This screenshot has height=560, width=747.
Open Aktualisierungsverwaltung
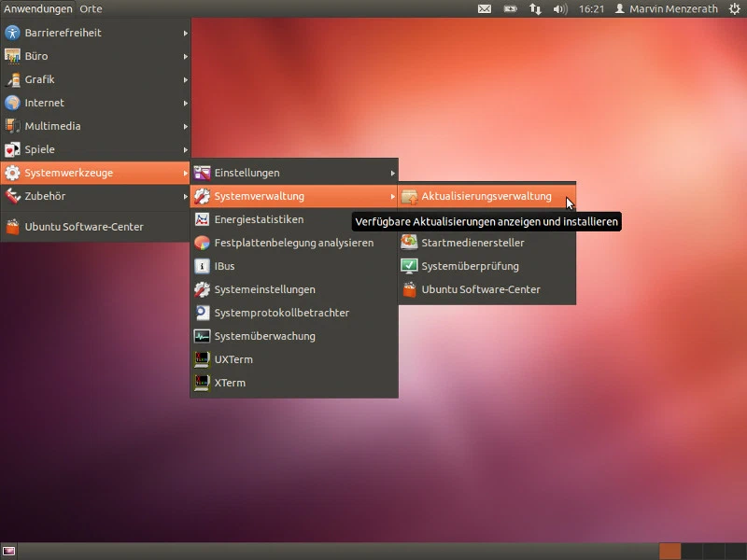click(x=486, y=196)
